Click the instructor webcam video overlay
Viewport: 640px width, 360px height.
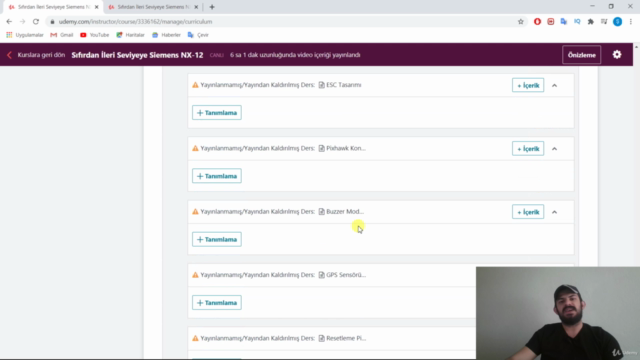click(558, 313)
